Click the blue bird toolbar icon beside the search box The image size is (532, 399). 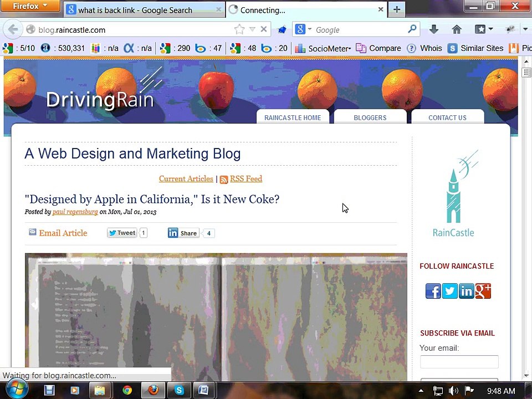(x=282, y=30)
